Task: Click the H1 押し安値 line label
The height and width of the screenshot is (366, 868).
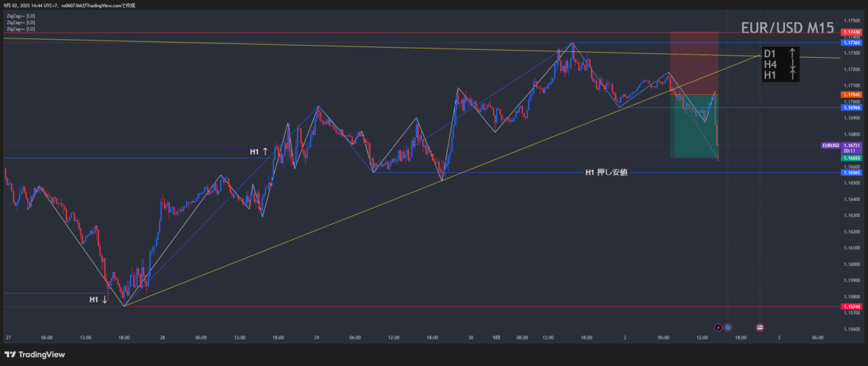Action: 606,172
